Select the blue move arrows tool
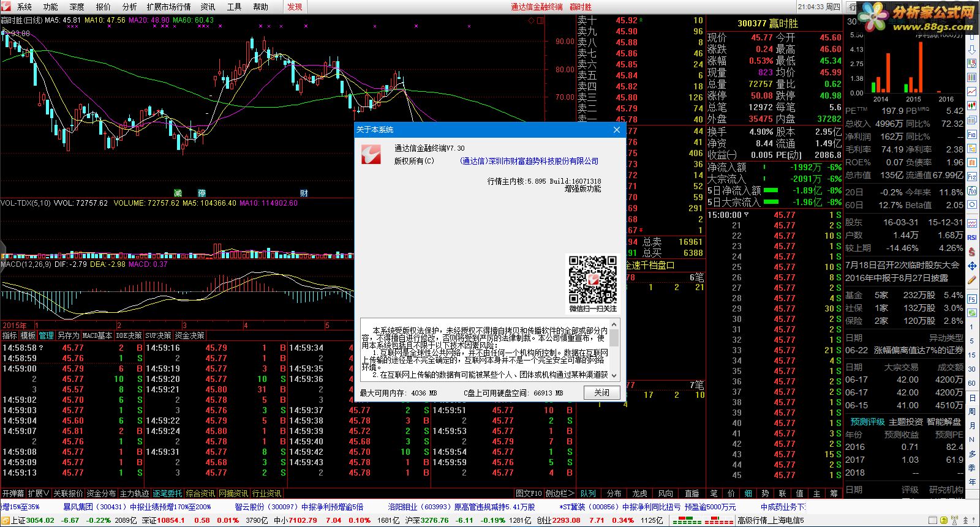980x527 pixels. (x=971, y=266)
